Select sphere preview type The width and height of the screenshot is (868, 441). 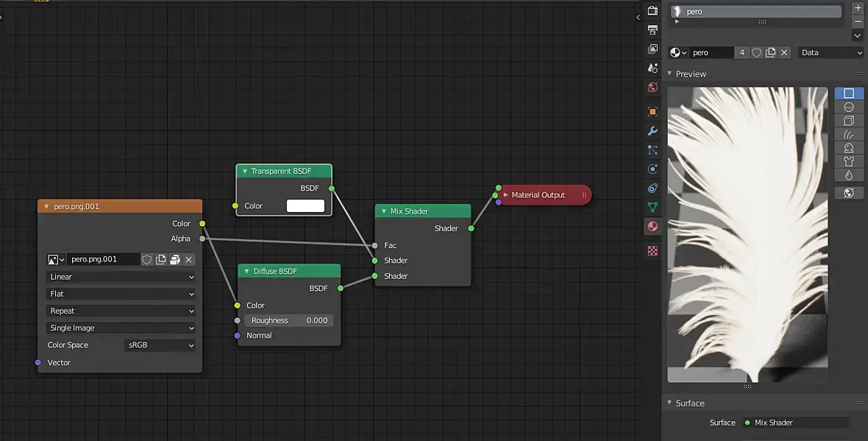[849, 107]
